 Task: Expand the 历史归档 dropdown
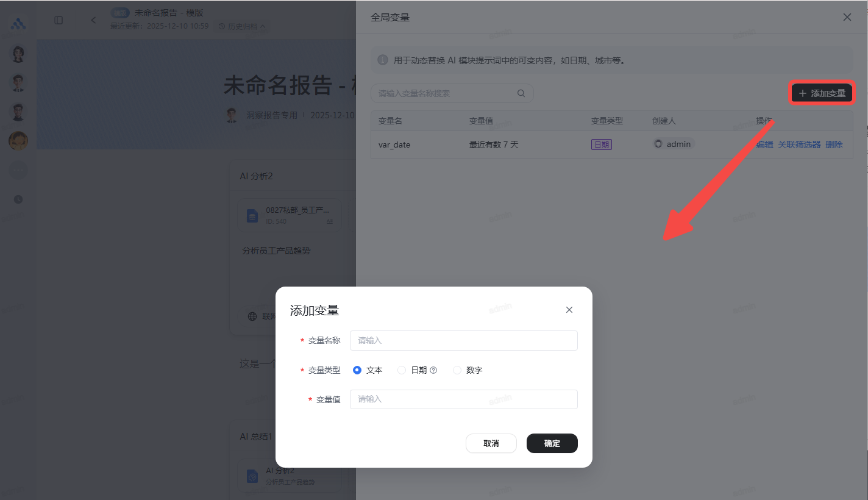point(242,26)
